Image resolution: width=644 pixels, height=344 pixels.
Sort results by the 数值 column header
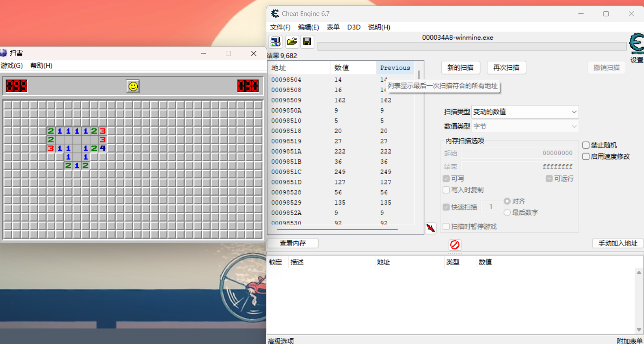pos(354,68)
